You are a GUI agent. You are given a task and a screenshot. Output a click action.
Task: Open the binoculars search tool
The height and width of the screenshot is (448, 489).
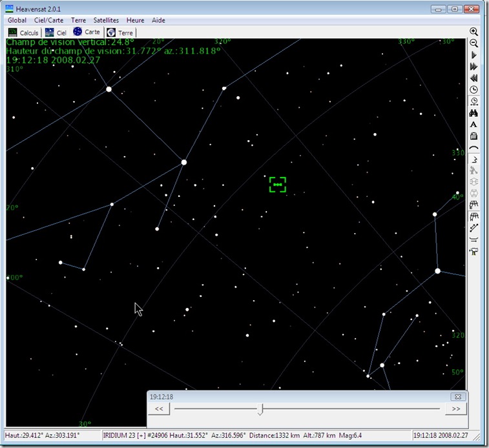click(x=473, y=113)
